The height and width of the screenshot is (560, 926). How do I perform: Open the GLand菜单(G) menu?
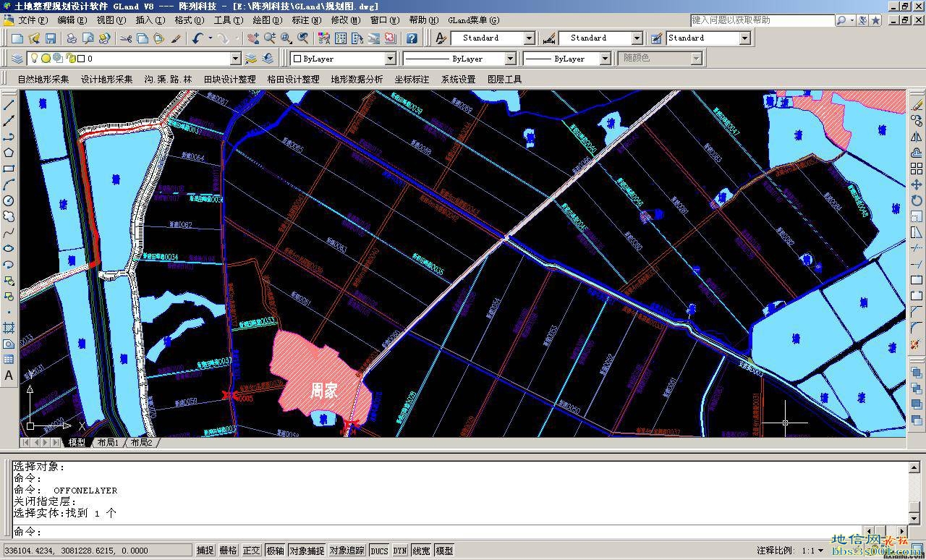coord(473,20)
